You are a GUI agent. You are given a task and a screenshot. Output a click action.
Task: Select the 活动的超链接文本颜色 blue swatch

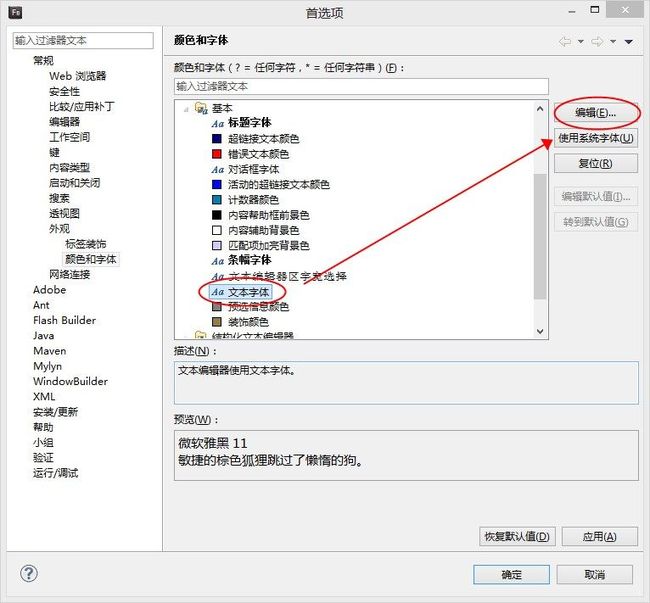pos(217,184)
